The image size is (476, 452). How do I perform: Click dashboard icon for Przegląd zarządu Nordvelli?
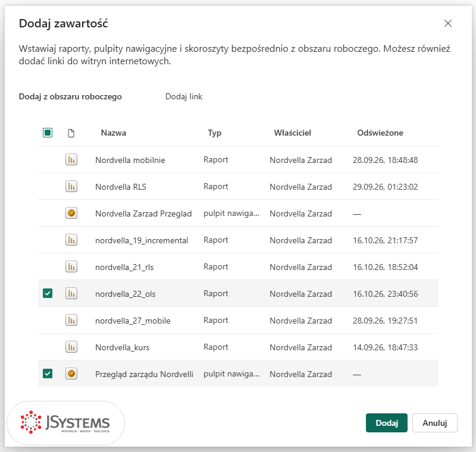(71, 373)
